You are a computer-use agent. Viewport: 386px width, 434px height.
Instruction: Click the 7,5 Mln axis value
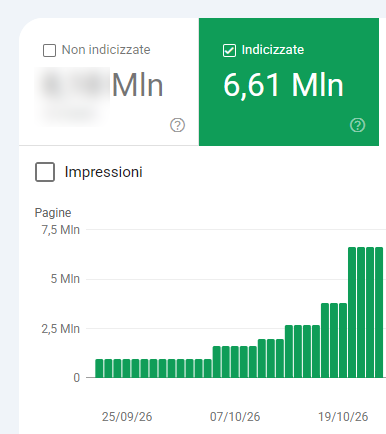[x=61, y=230]
